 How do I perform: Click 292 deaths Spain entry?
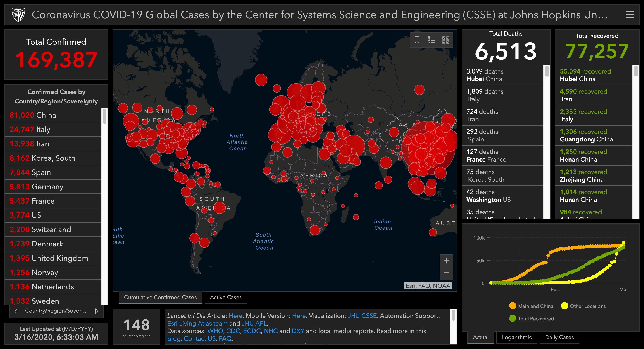[502, 135]
